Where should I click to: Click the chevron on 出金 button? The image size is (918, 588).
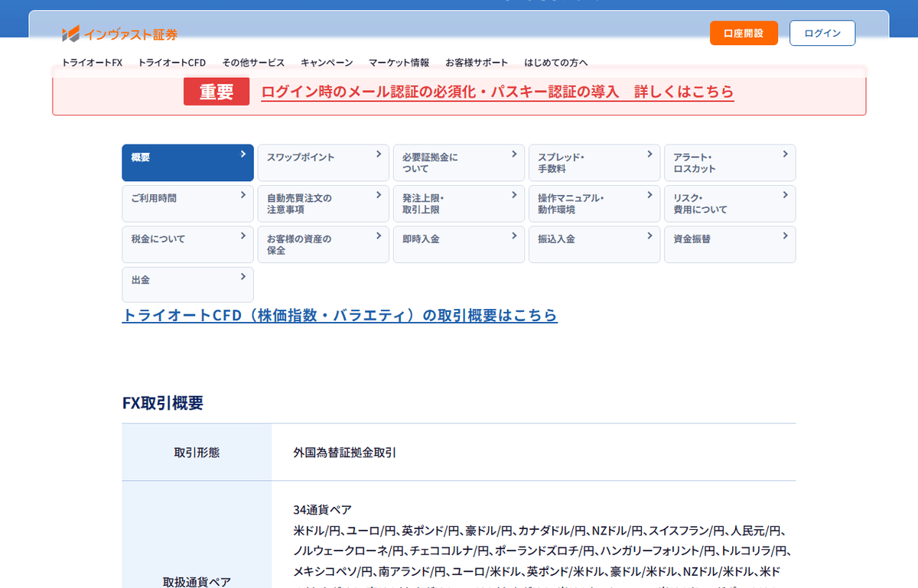(243, 276)
